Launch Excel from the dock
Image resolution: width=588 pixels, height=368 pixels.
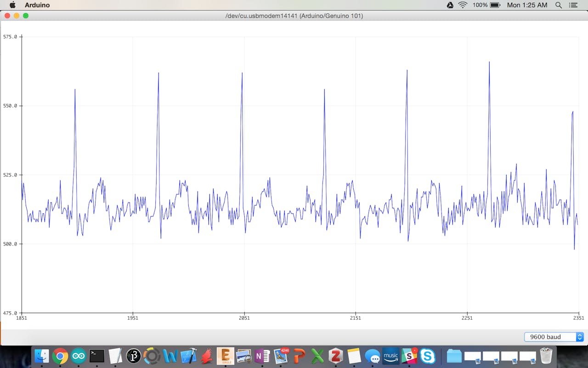317,356
